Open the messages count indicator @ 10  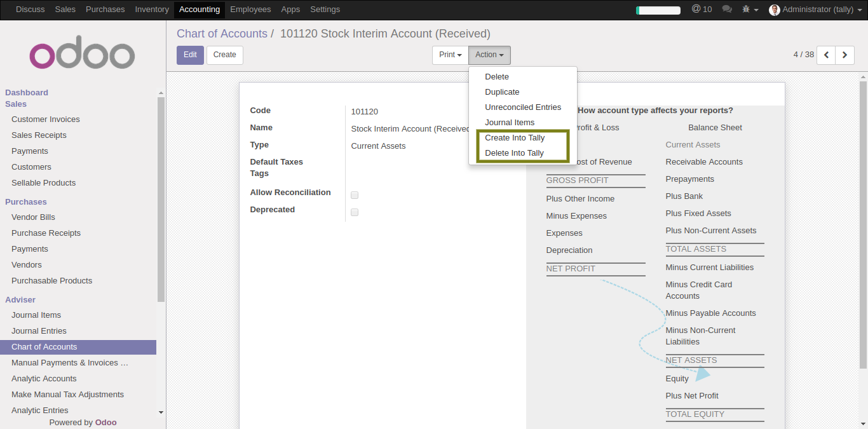[x=702, y=10]
